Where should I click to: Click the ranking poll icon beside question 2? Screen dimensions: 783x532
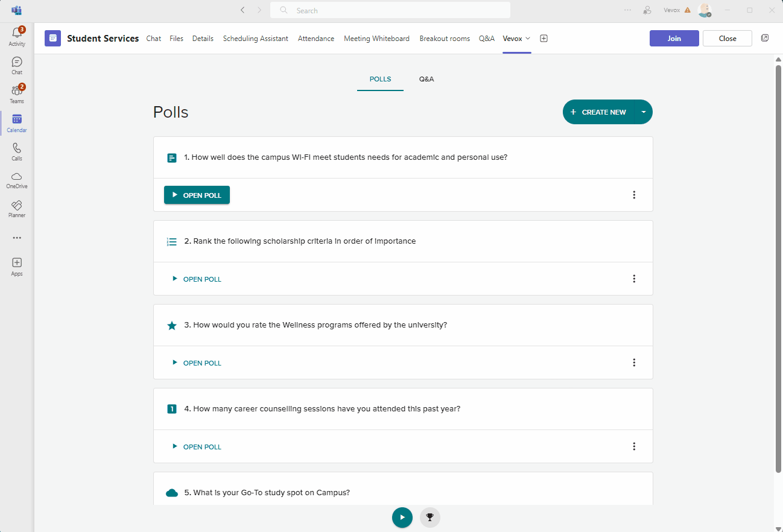tap(171, 241)
